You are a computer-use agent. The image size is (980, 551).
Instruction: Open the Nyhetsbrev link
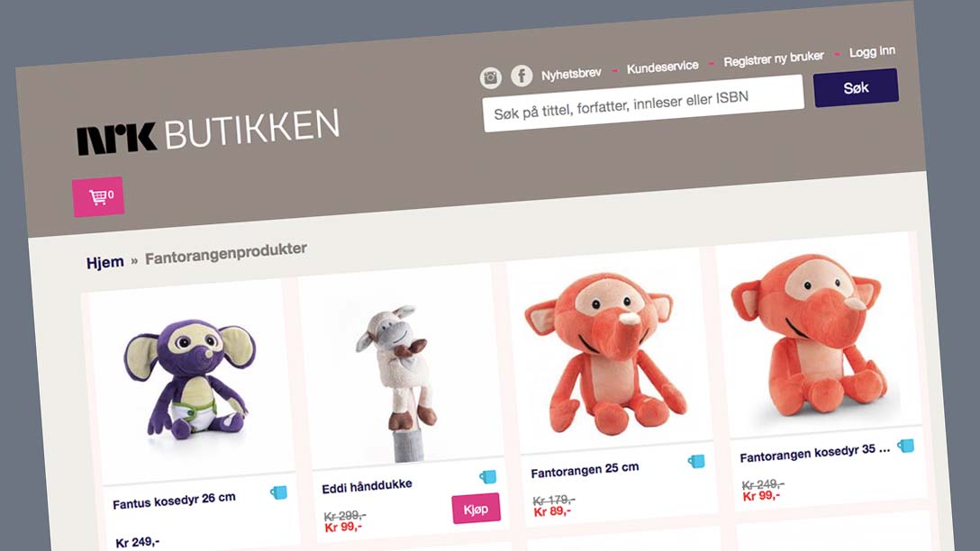click(571, 74)
